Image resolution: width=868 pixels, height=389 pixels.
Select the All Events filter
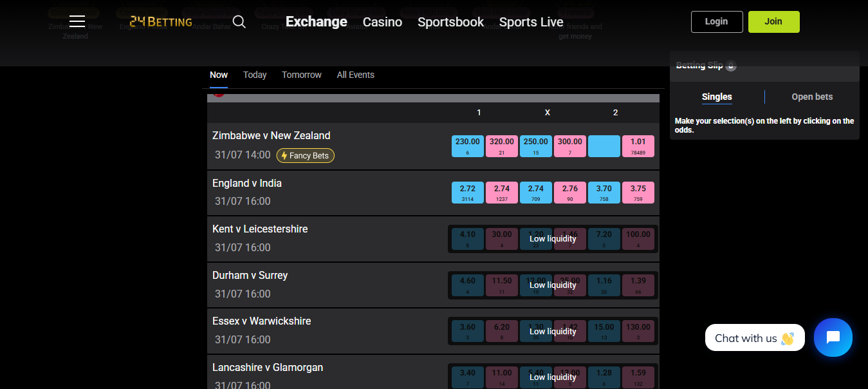coord(355,75)
